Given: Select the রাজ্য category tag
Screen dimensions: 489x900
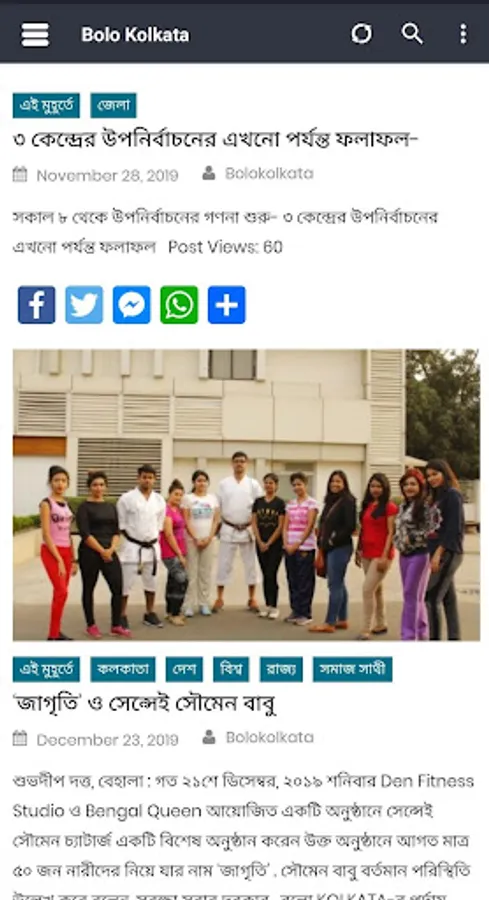Looking at the screenshot, I should 281,669.
